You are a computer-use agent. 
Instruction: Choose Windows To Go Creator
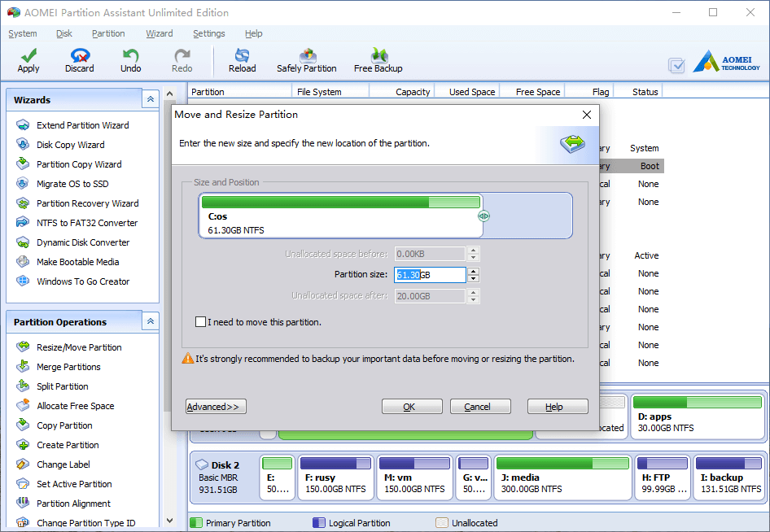[83, 281]
